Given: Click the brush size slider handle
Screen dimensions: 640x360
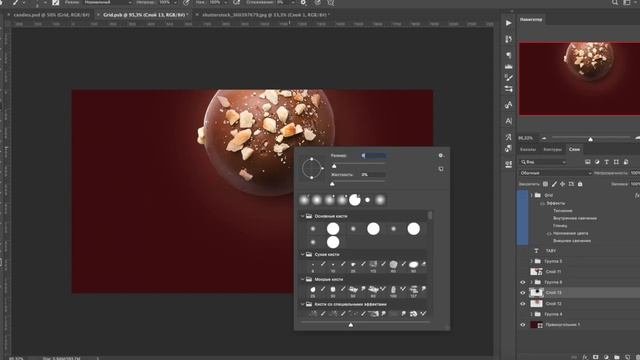Looking at the screenshot, I should point(334,166).
